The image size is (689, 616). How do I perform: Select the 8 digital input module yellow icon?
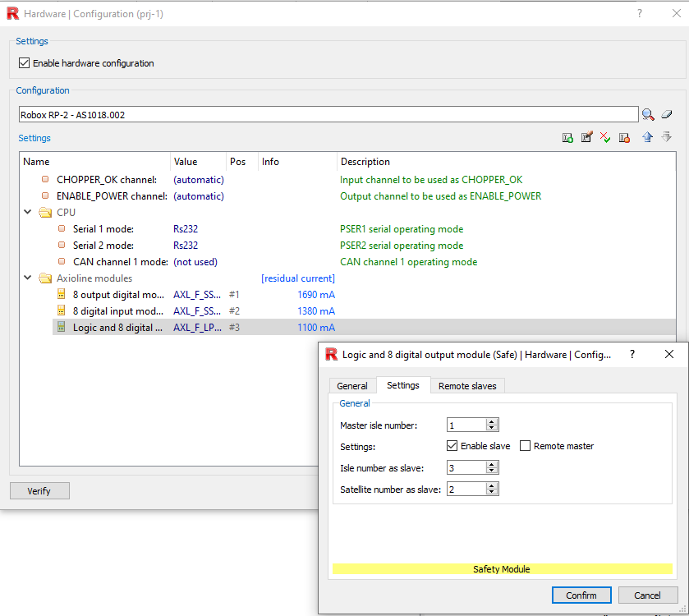coord(62,310)
